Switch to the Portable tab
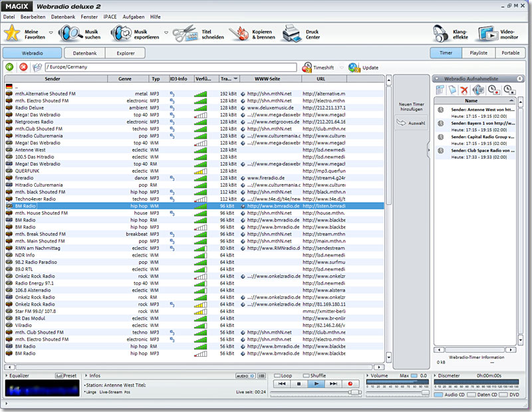Viewport: 532px width, 412px height. tap(510, 53)
